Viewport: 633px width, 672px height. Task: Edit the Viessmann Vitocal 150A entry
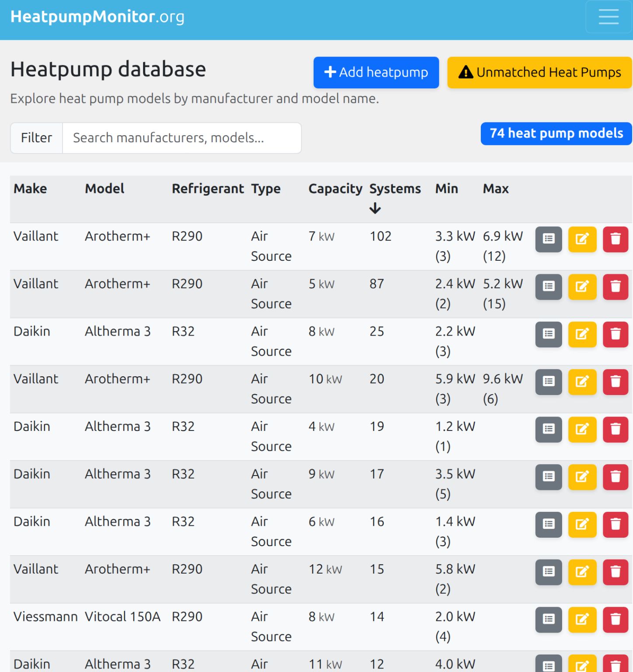tap(582, 620)
